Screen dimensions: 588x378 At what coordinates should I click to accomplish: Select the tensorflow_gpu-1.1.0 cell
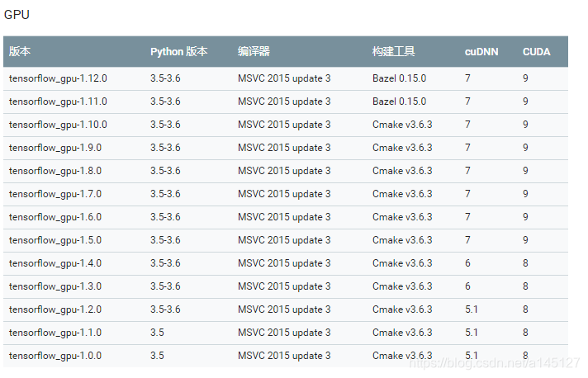(55, 333)
